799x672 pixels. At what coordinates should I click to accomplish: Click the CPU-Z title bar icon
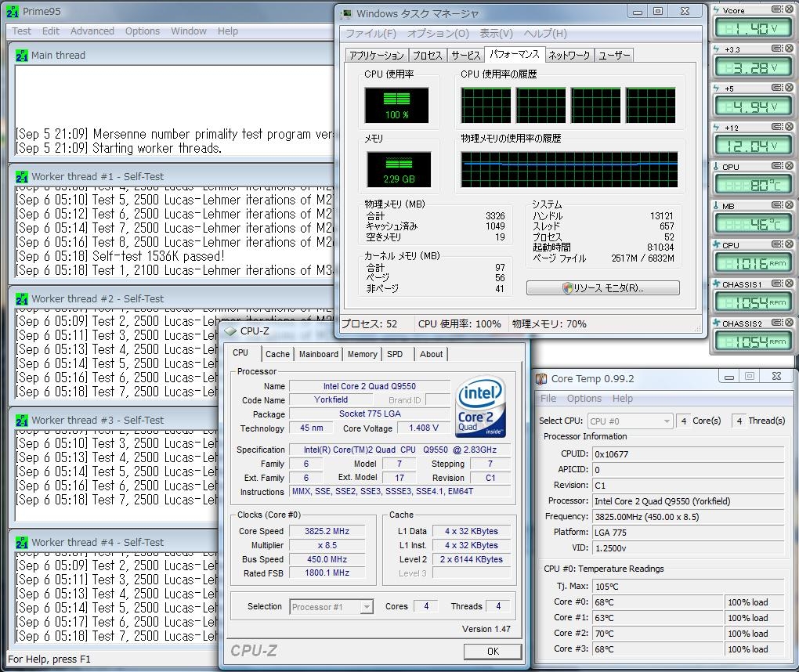click(x=231, y=331)
